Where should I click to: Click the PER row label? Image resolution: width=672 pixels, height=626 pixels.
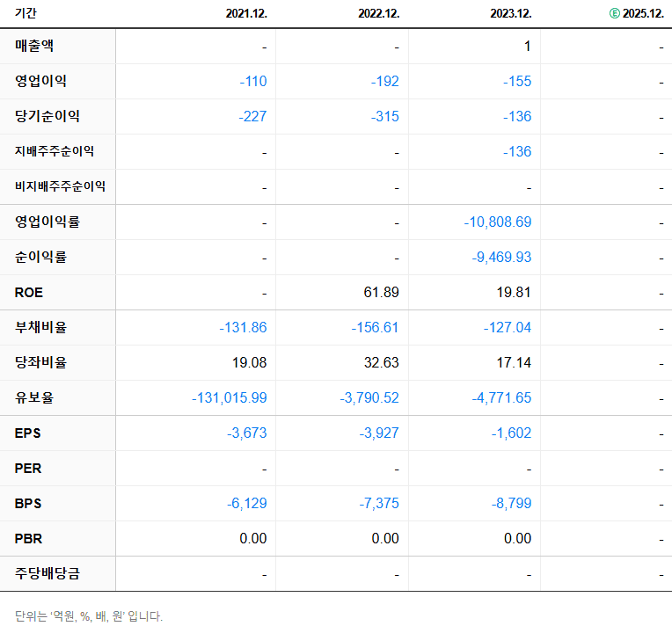pos(28,468)
